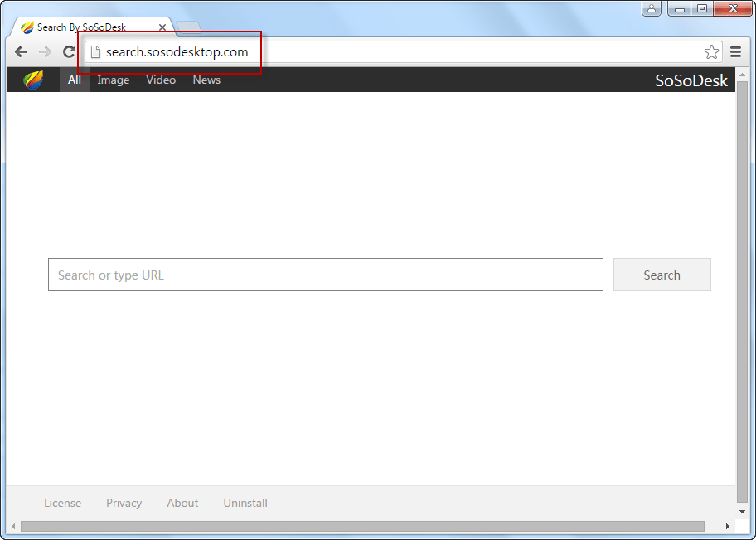Close the Search By SoSoDesk tab
This screenshot has width=756, height=540.
pos(162,27)
